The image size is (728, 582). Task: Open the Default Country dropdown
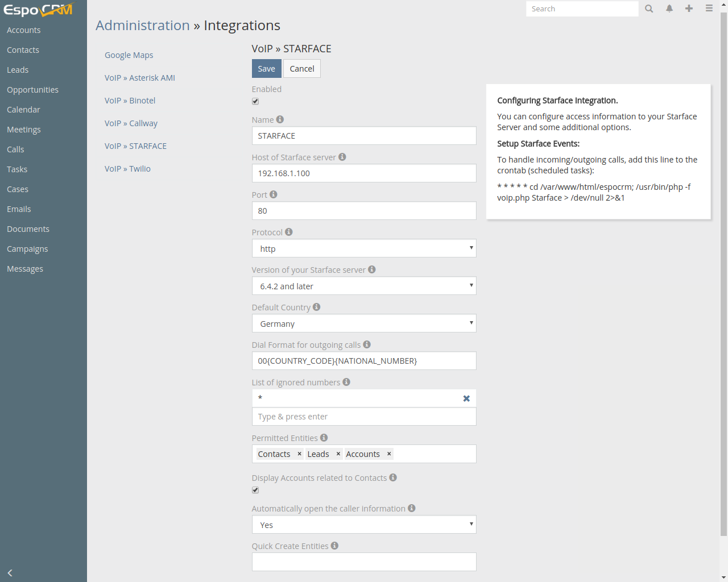[x=364, y=323]
